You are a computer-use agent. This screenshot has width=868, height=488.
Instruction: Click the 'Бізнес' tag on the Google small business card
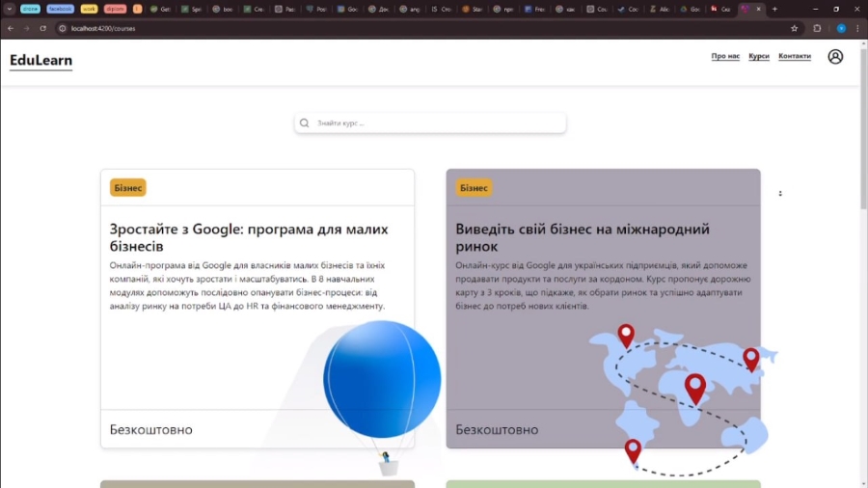click(128, 187)
